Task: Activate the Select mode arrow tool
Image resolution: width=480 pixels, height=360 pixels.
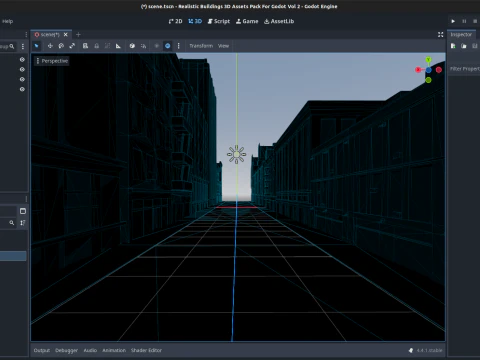Action: [37, 46]
